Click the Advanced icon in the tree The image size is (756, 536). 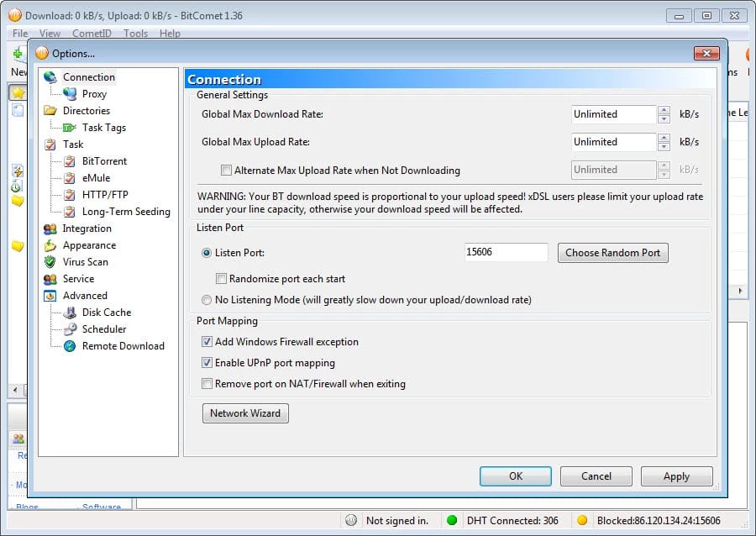click(x=50, y=296)
